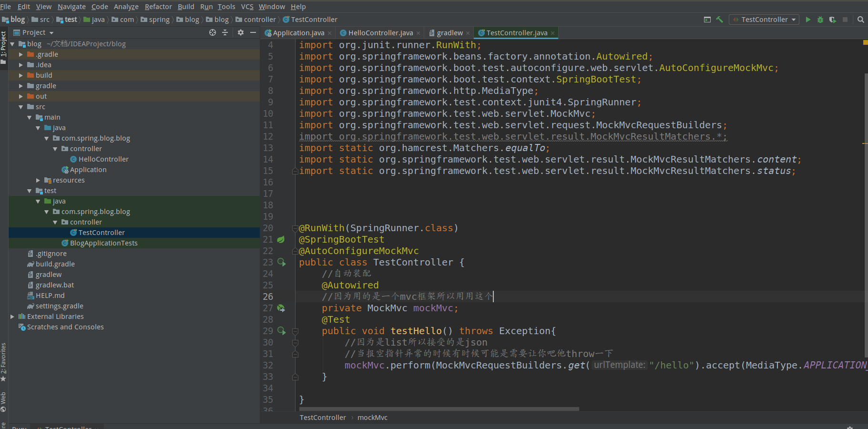Close the HelloController.java tab

[418, 33]
